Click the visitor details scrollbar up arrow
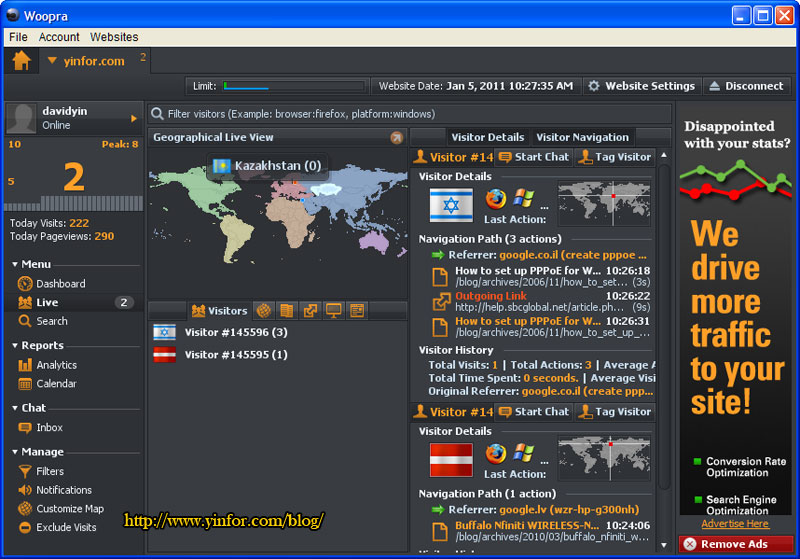 click(663, 155)
